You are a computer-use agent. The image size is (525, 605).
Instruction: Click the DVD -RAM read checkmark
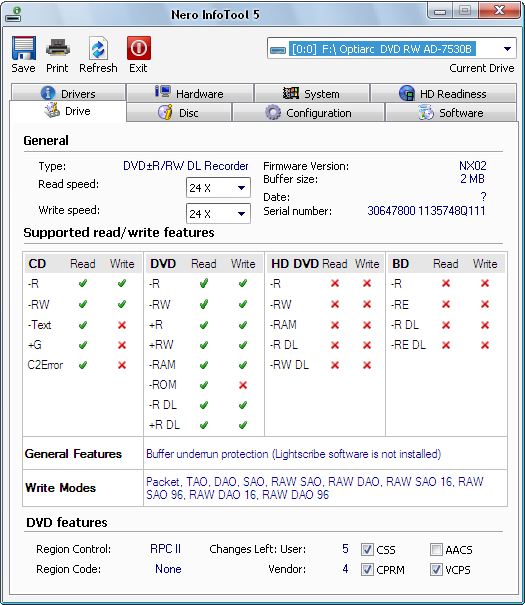[x=204, y=365]
